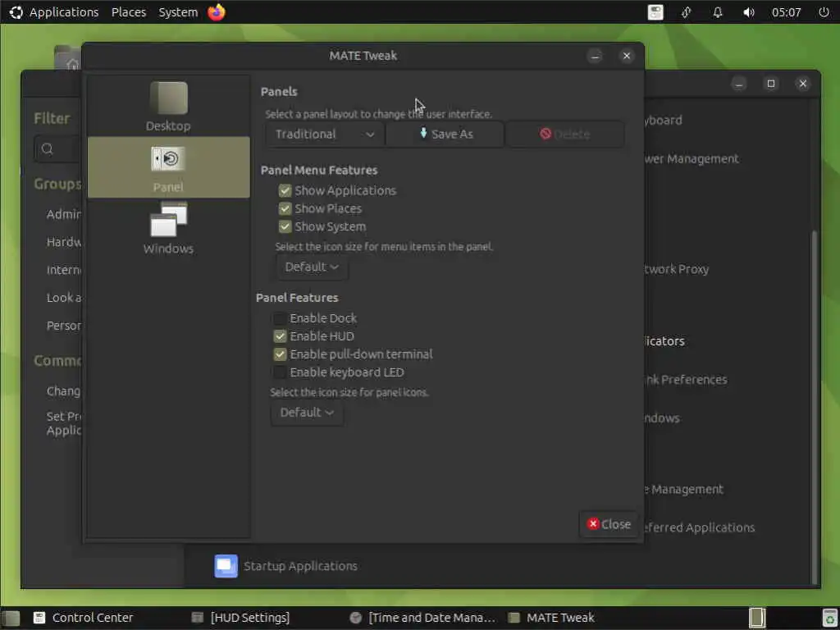Maximize the Control Center window
The image size is (840, 630).
pos(771,84)
